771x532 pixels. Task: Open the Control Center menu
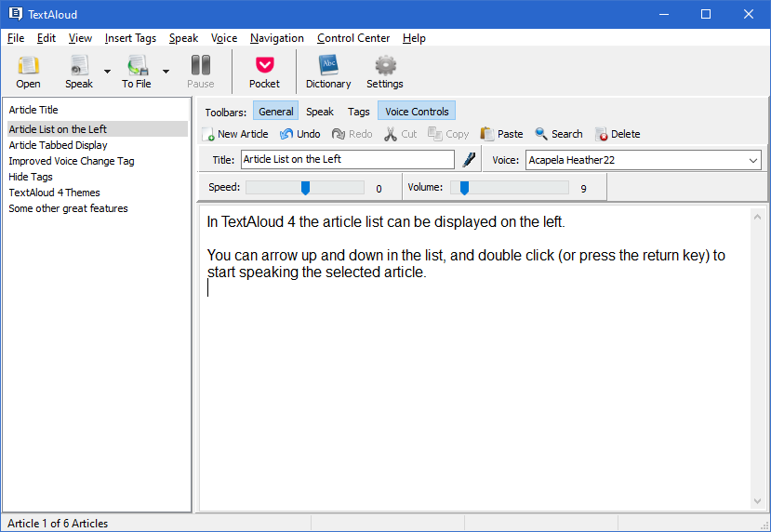pyautogui.click(x=359, y=38)
